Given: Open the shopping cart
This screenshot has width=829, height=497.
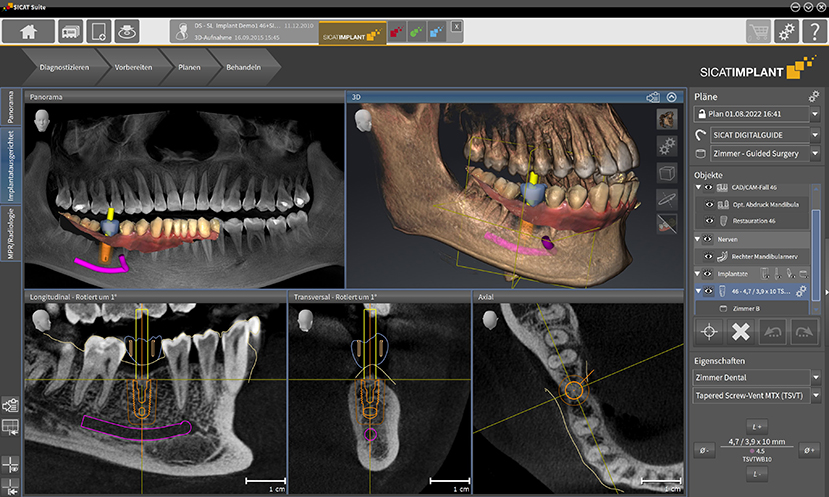Looking at the screenshot, I should (758, 31).
